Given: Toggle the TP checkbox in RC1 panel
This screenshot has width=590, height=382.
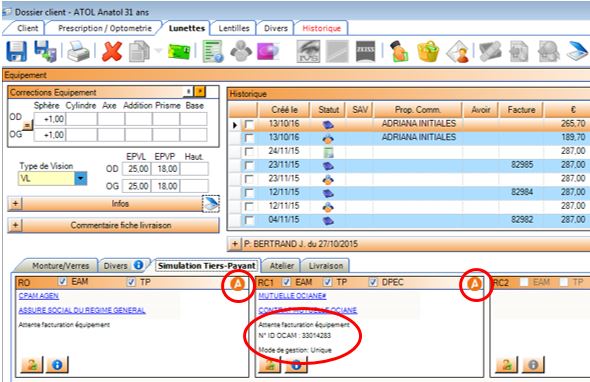Looking at the screenshot, I should click(x=328, y=282).
